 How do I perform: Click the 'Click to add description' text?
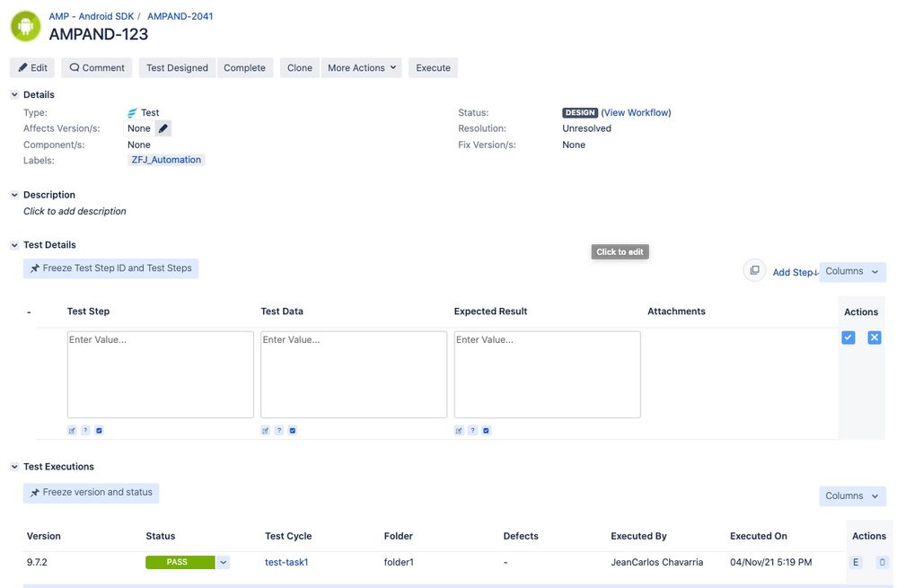tap(75, 211)
